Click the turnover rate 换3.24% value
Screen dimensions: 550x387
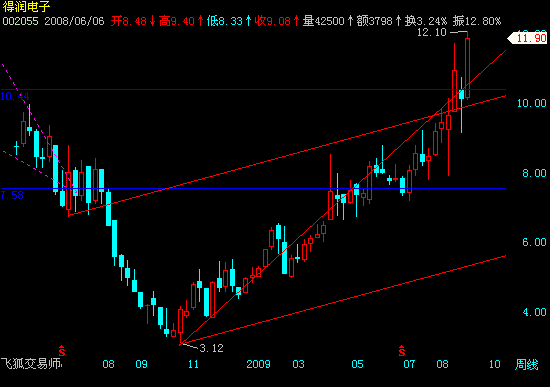point(426,21)
